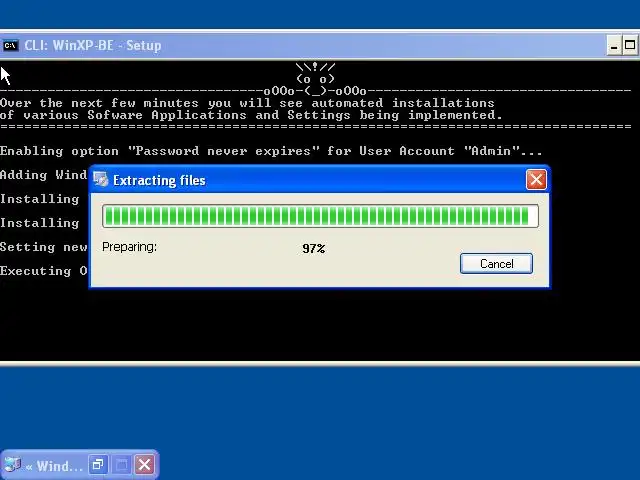Click the "of various Sofware Applications" line

pyautogui.click(x=251, y=115)
